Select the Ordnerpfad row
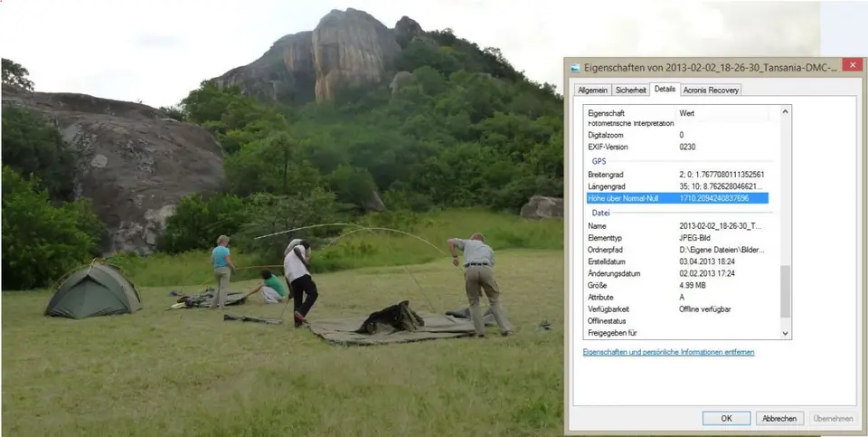 (x=677, y=250)
